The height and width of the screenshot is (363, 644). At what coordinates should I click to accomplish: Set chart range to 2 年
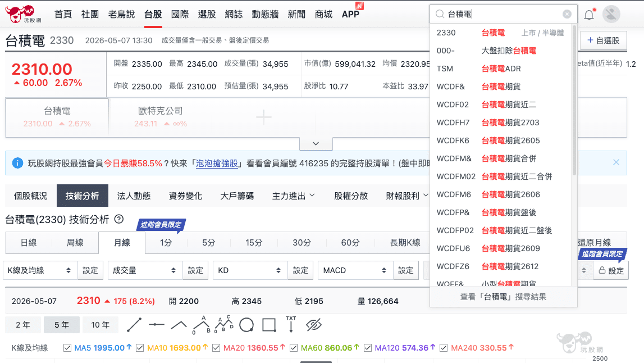(23, 325)
